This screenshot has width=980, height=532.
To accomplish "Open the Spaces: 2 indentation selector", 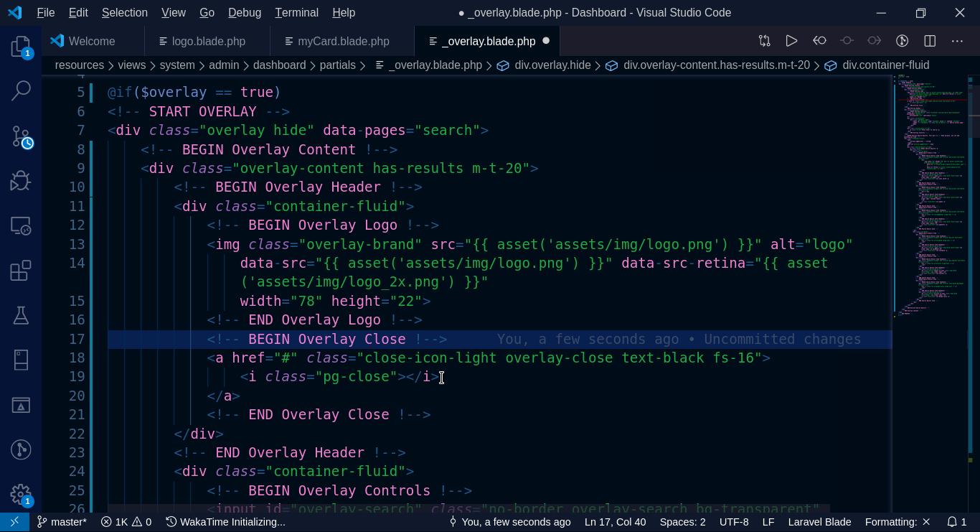I will coord(682,522).
